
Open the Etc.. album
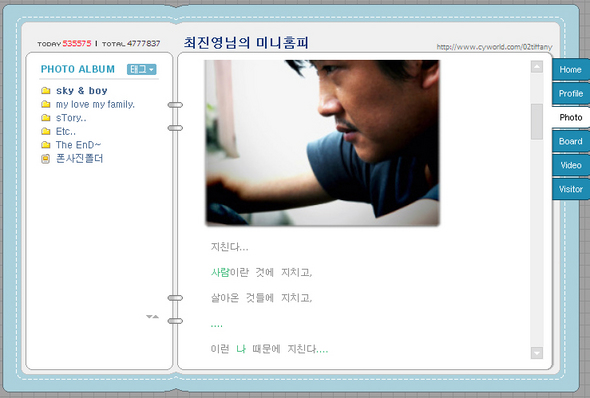[65, 131]
